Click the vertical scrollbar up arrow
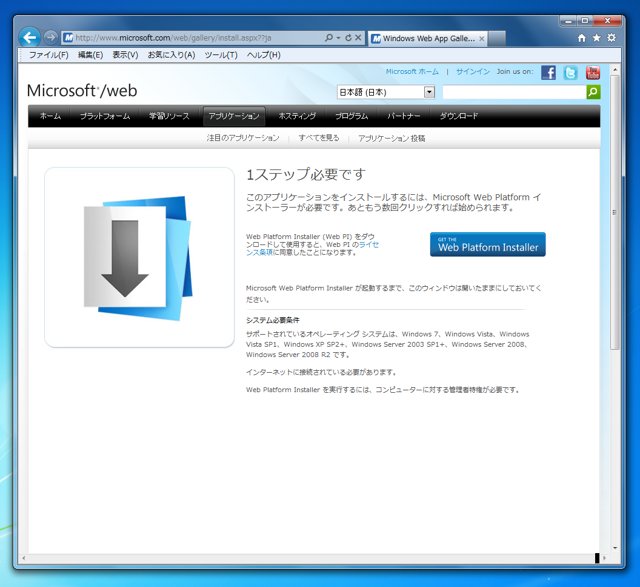The width and height of the screenshot is (640, 587). tap(615, 70)
